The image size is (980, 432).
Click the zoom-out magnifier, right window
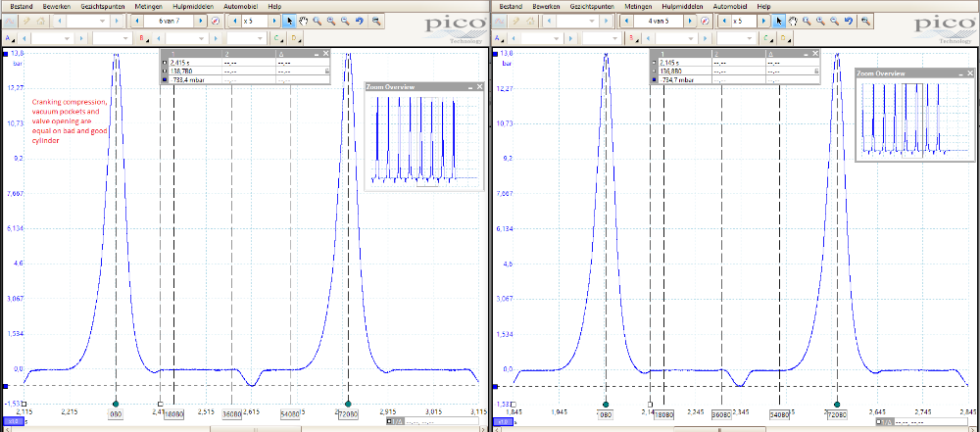pyautogui.click(x=834, y=21)
